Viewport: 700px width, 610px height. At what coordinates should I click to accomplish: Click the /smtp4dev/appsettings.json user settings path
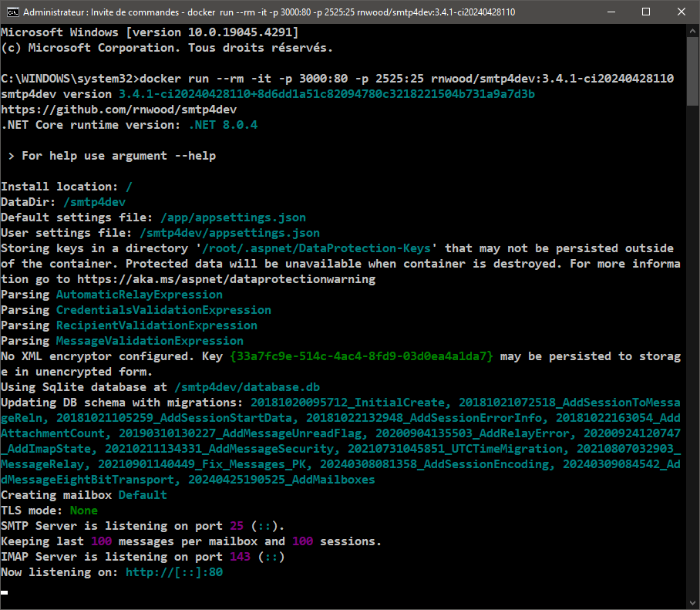point(230,233)
